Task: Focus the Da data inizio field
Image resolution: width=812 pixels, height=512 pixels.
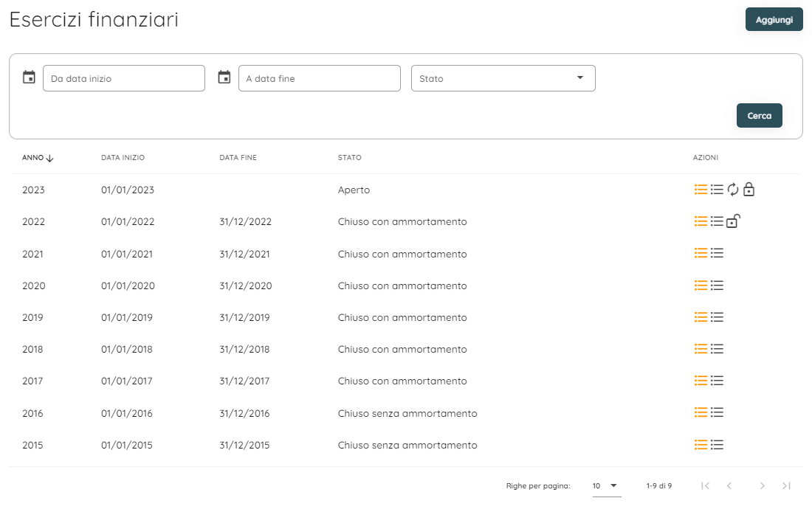Action: click(124, 78)
